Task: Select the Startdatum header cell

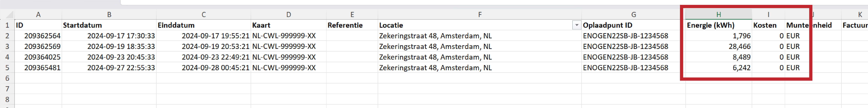Action: click(x=109, y=25)
